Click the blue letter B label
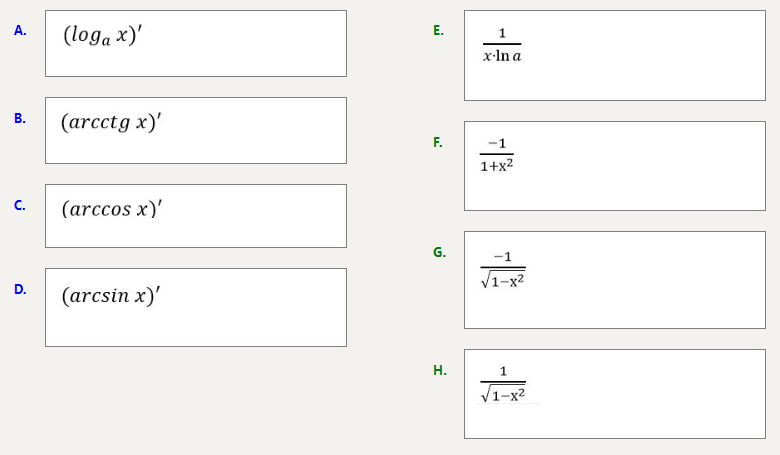This screenshot has width=780, height=455. [20, 118]
